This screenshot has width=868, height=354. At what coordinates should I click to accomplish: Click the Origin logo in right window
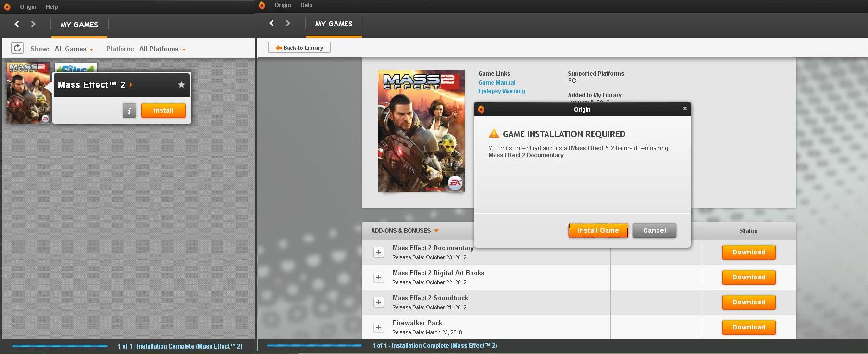262,5
